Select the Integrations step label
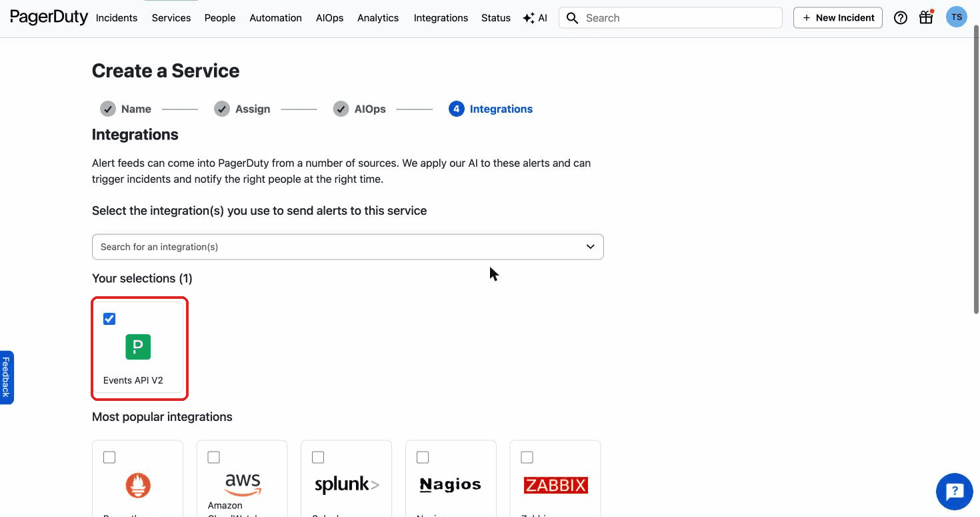The height and width of the screenshot is (517, 980). [501, 109]
